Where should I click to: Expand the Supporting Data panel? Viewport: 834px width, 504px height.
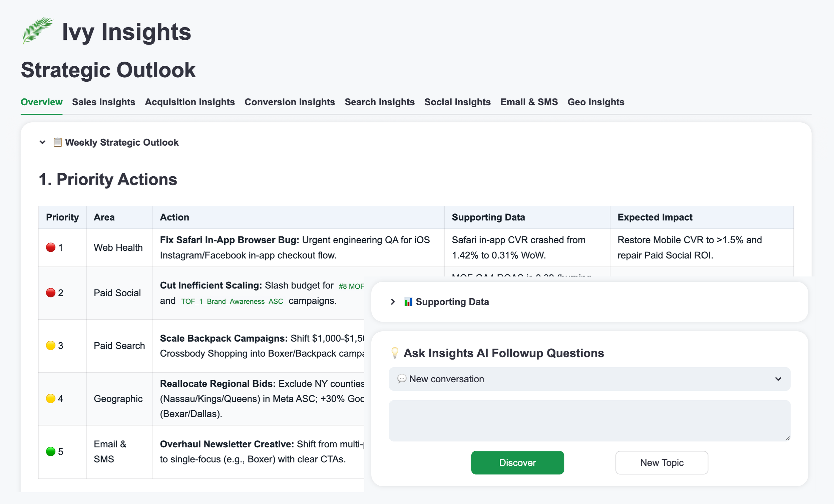(393, 302)
